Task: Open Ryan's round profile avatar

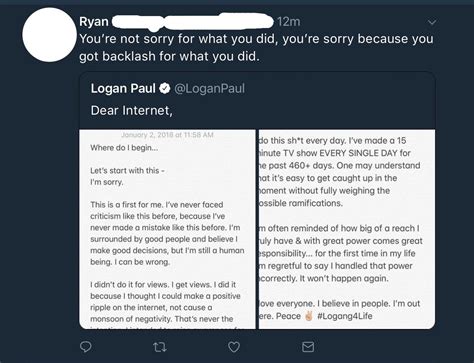Action: coord(49,35)
